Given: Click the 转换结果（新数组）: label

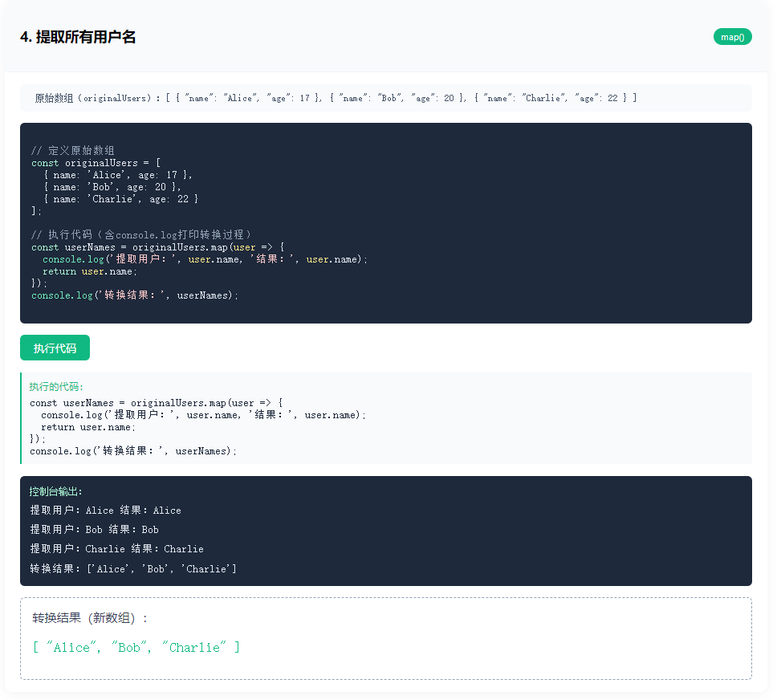Looking at the screenshot, I should click(x=90, y=617).
